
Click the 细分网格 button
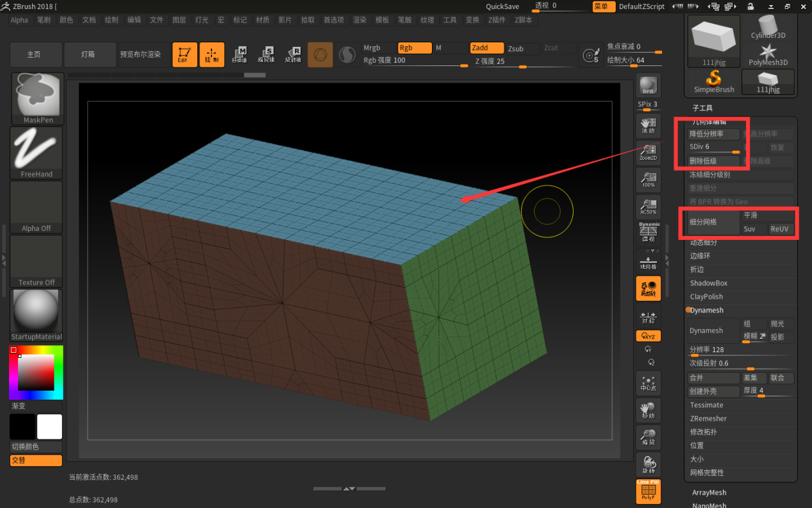click(714, 223)
